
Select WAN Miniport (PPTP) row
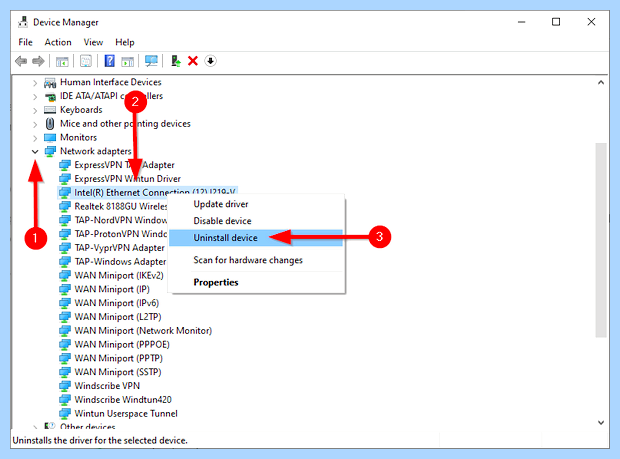click(112, 359)
